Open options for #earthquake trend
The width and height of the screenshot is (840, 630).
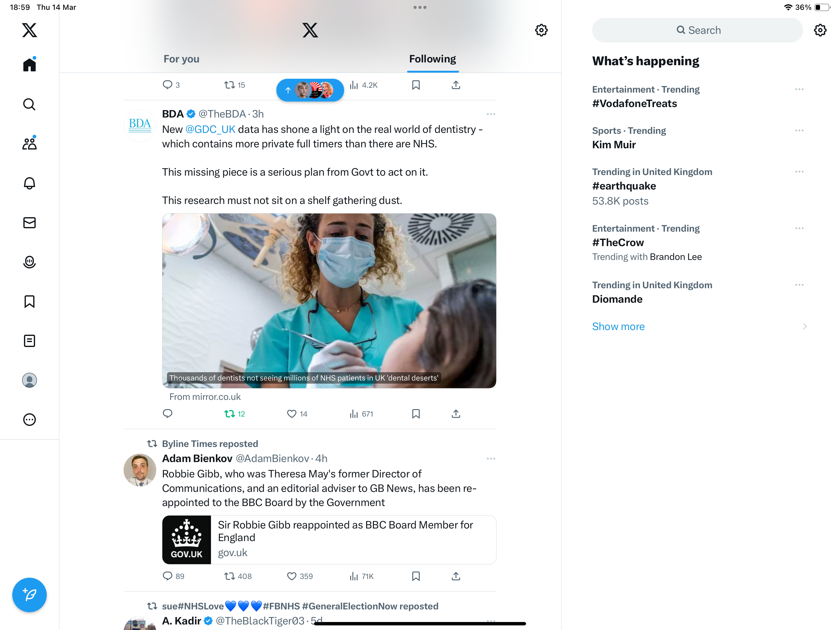(x=799, y=171)
